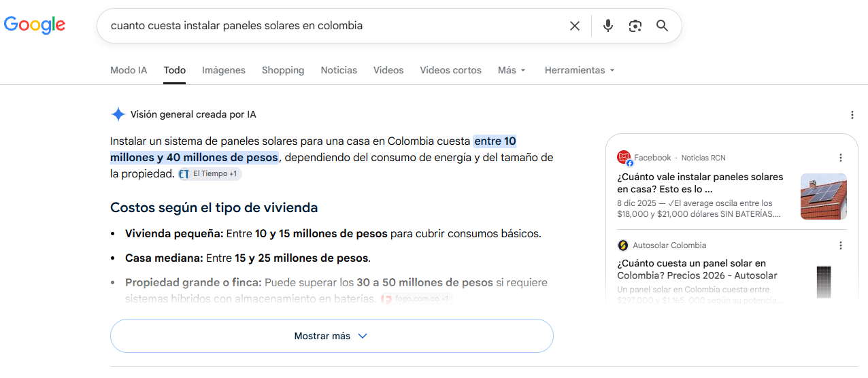The height and width of the screenshot is (378, 868).
Task: Expand the overview with Mostrar más
Action: [x=332, y=336]
